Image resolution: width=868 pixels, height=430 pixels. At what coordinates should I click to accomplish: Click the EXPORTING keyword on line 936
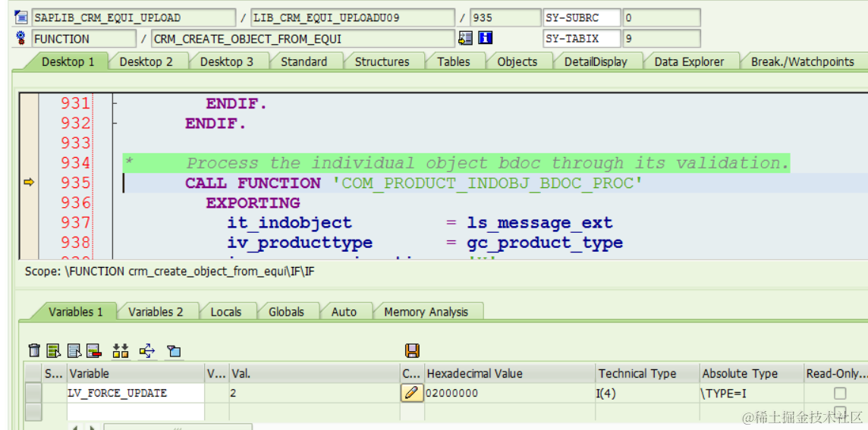253,203
